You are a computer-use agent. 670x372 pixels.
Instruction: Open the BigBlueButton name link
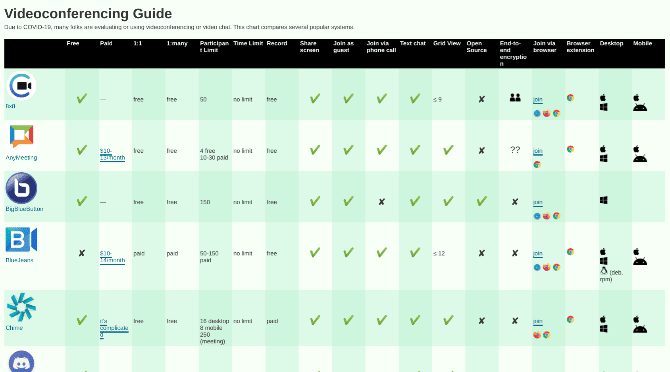click(x=24, y=209)
